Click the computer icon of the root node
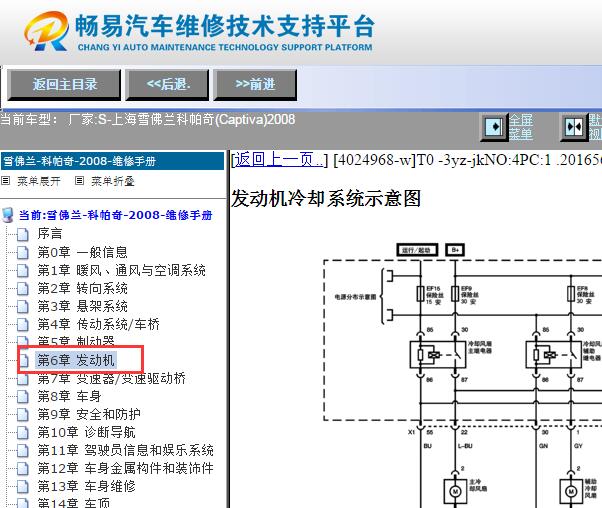Screen dimensions: 602x508 (8, 215)
